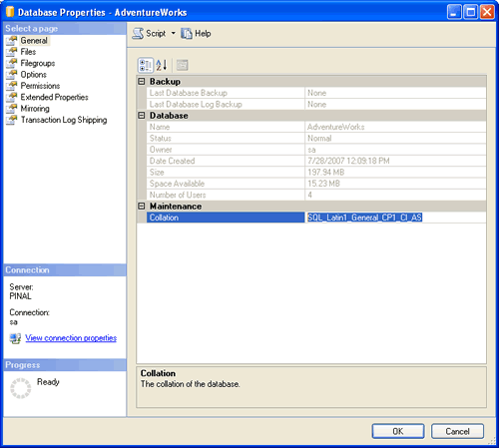Open the Options page
The image size is (499, 448).
[x=33, y=75]
